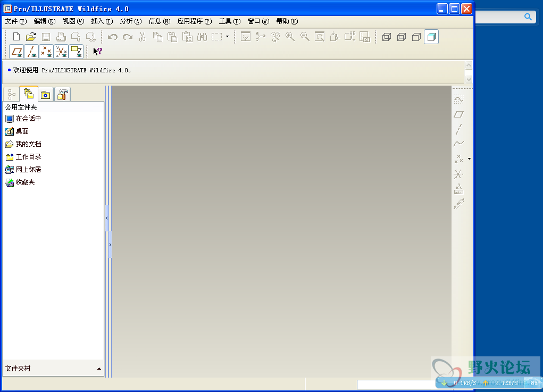
Task: Switch to the Favorites navigator tab
Action: point(45,94)
